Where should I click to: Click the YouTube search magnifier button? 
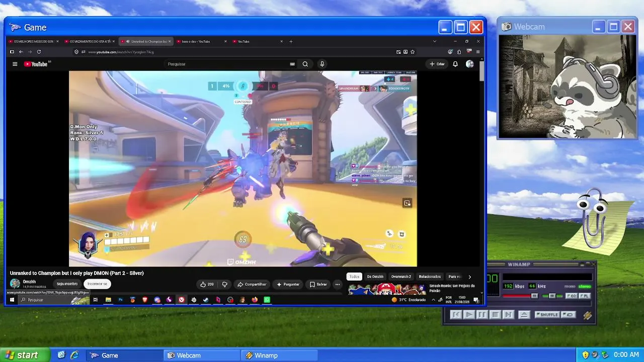click(305, 64)
